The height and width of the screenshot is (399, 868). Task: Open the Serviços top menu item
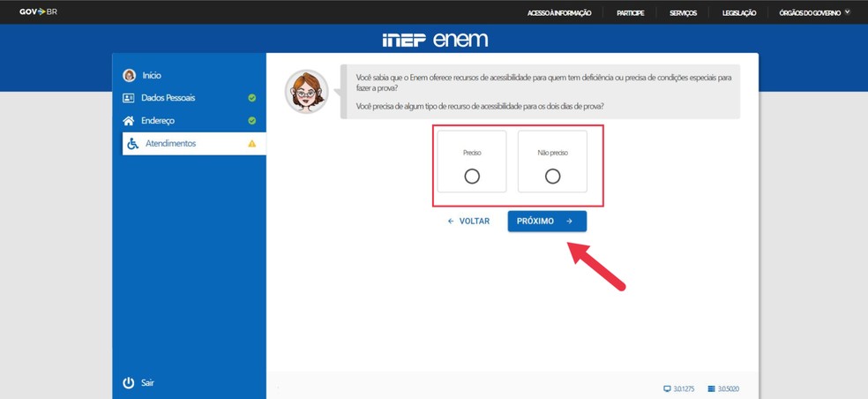[x=683, y=12]
